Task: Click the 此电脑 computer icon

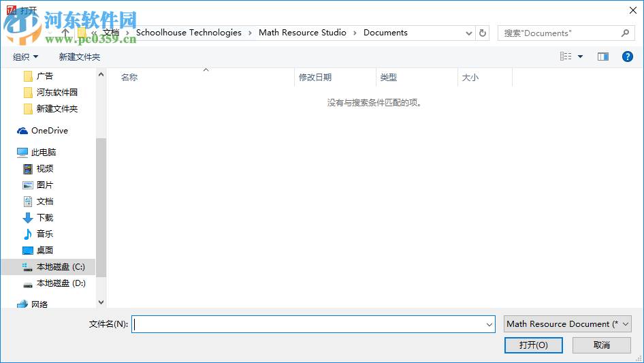Action: point(22,153)
